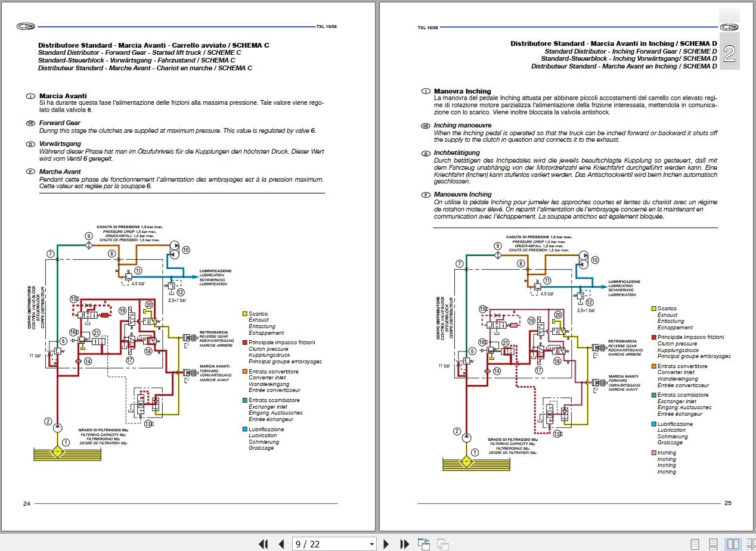Click the yellow Scarico legend swatch on left page

(244, 314)
